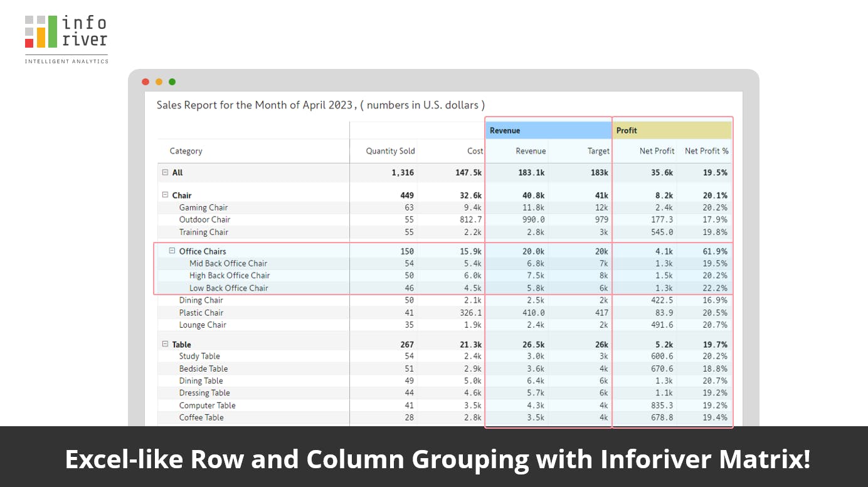Select the Plastic Chair row label
Screen dimensions: 868x487
[201, 313]
